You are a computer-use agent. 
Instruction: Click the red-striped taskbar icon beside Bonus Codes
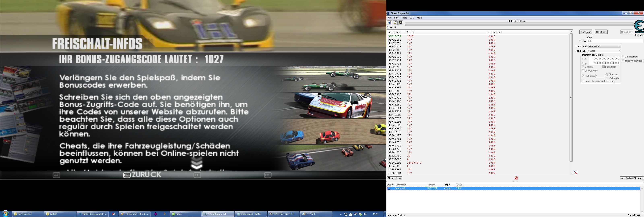pyautogui.click(x=114, y=214)
